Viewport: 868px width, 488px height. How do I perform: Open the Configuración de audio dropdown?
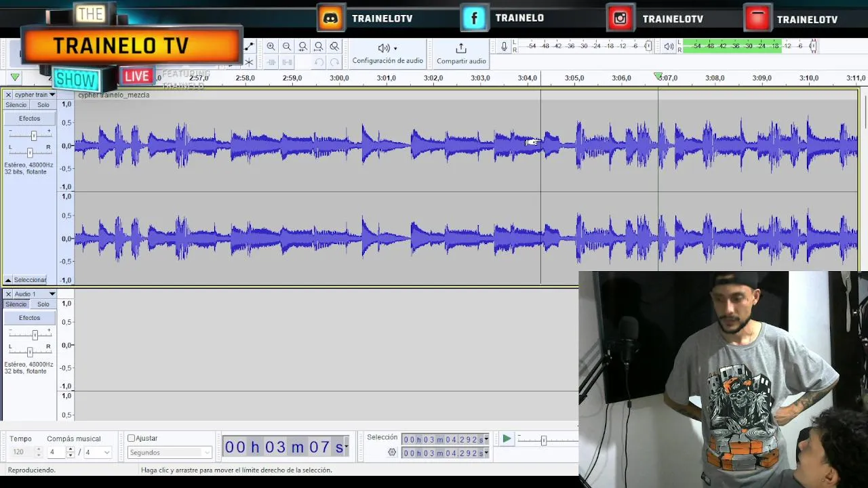[387, 53]
